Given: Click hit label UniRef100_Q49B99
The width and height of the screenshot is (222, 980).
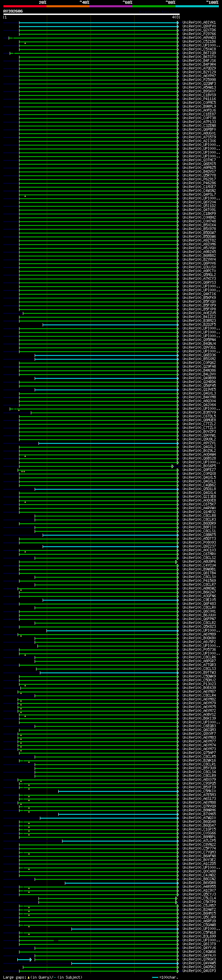Looking at the screenshot, I should [199, 378].
